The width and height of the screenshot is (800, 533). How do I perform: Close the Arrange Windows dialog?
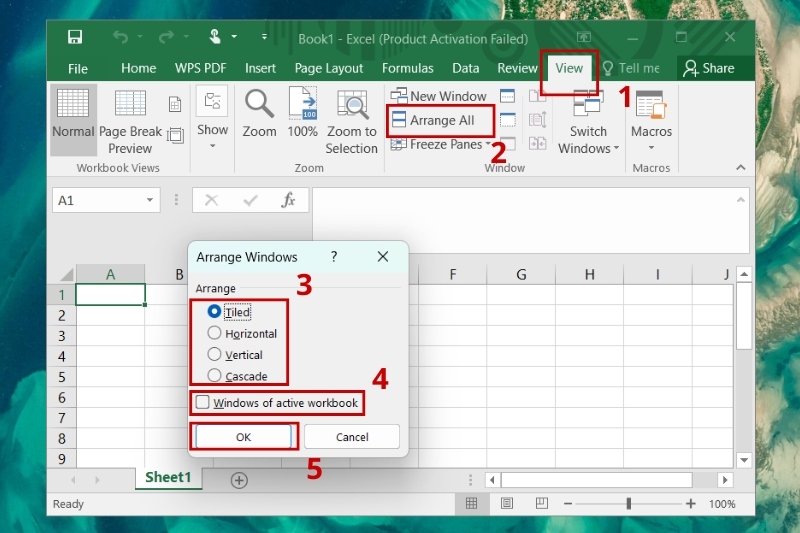tap(383, 256)
